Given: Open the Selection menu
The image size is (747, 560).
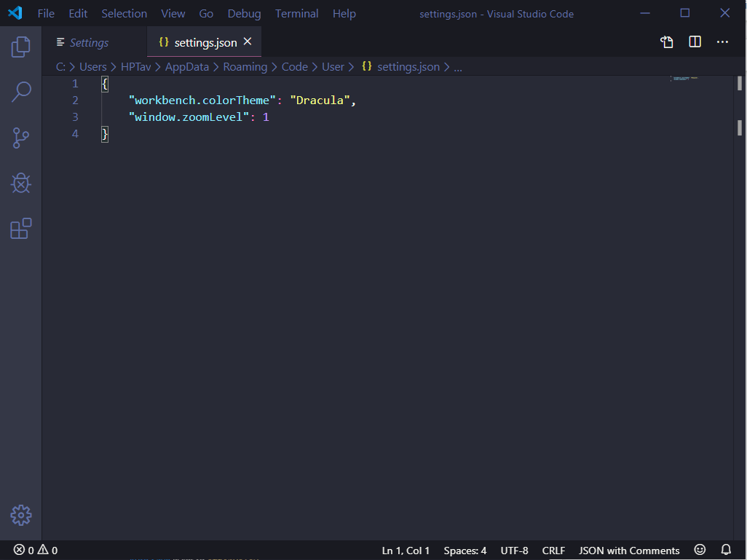Looking at the screenshot, I should pyautogui.click(x=124, y=13).
